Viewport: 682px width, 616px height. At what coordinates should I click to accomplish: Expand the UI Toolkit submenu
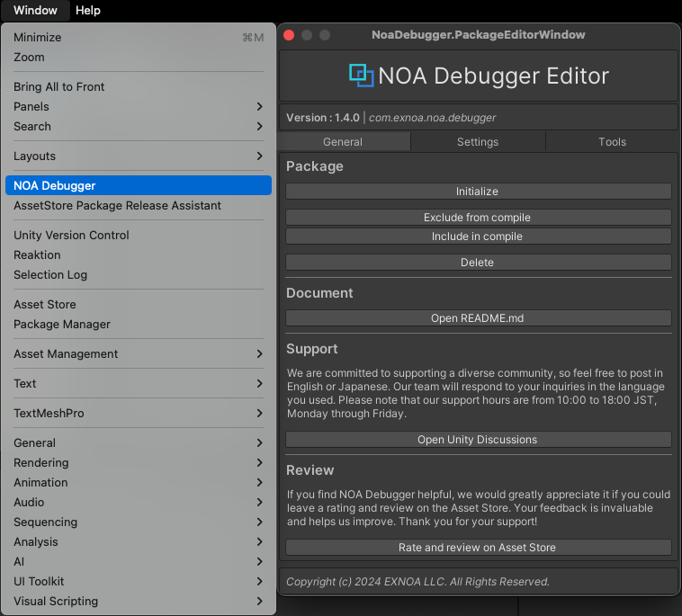tap(139, 581)
